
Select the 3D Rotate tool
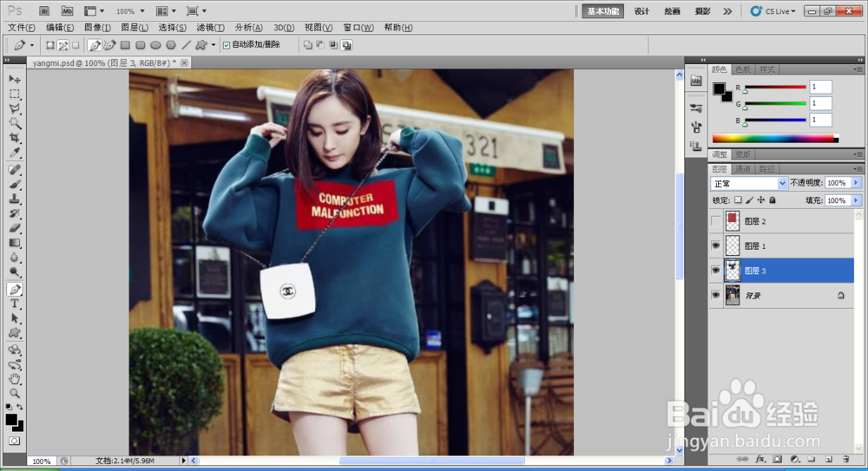(x=15, y=350)
